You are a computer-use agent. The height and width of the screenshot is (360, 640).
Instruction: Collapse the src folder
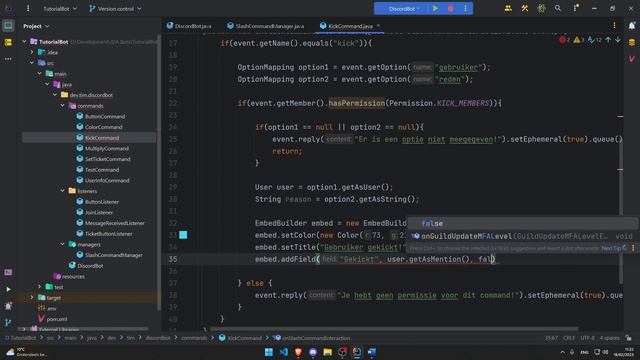pyautogui.click(x=32, y=63)
